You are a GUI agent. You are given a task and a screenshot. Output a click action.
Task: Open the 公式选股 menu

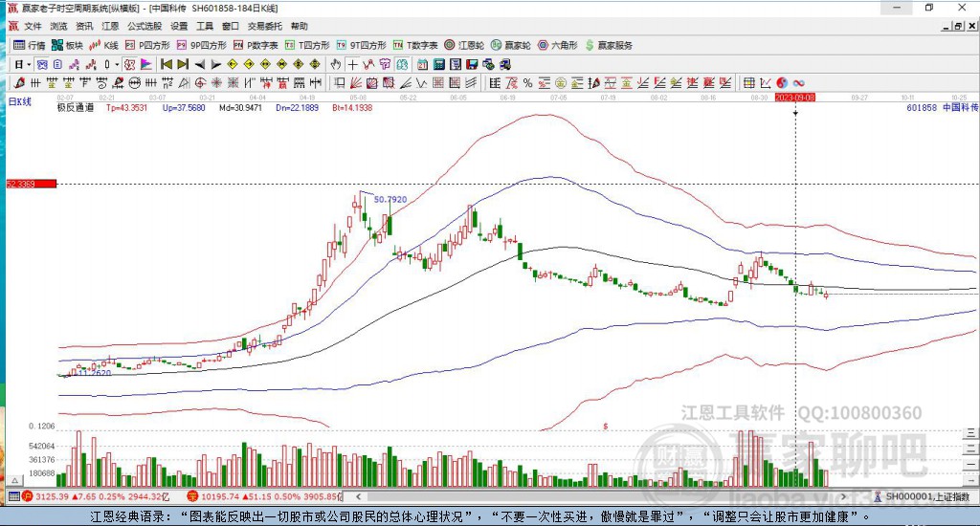(145, 26)
